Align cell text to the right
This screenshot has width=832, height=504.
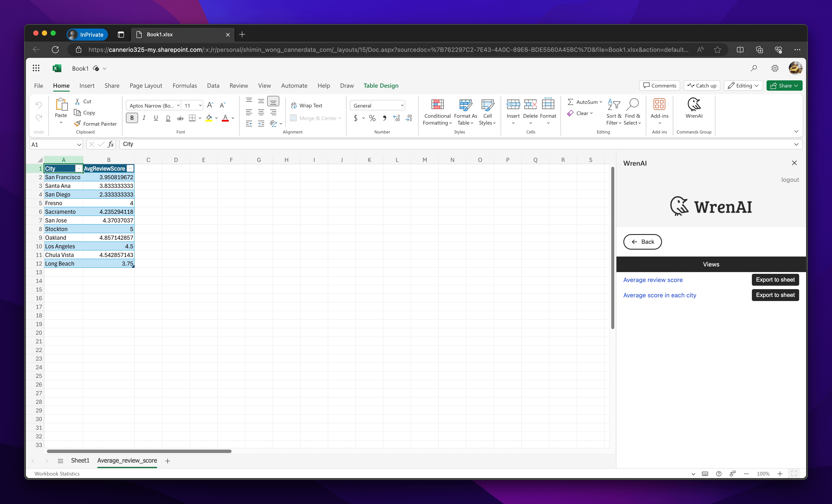[x=273, y=113]
